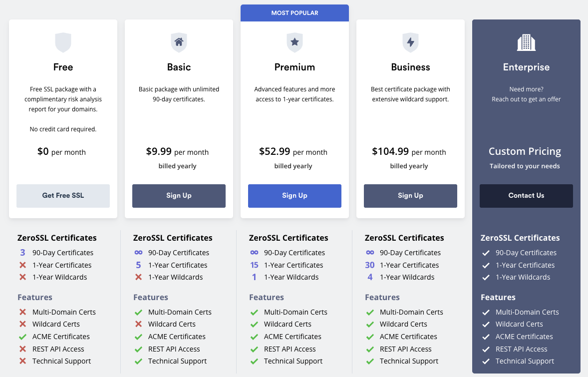Click green check beside Business Wildcard Certs
This screenshot has height=377, width=588.
coord(370,325)
